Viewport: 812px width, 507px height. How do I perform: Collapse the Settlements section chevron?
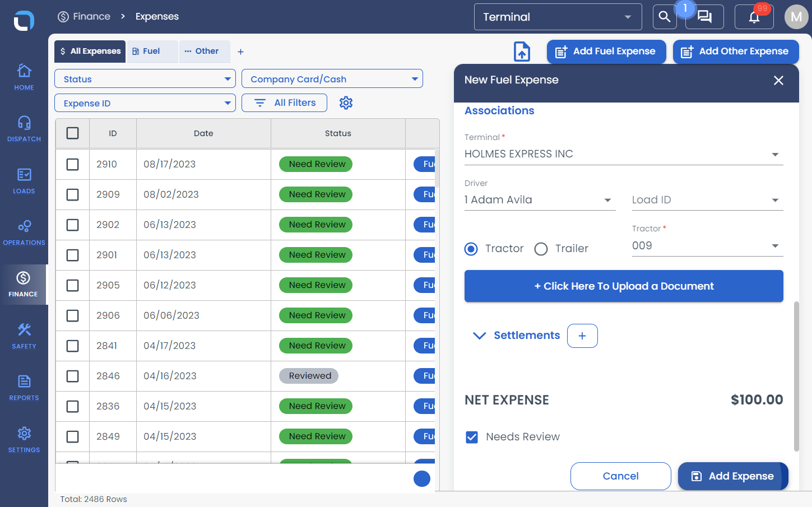tap(479, 336)
